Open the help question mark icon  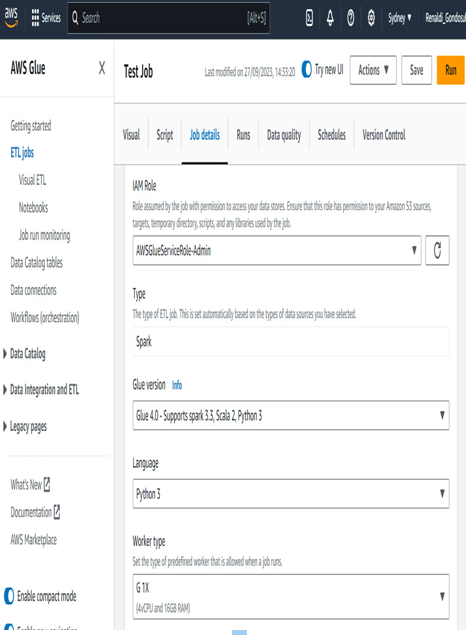click(x=351, y=18)
